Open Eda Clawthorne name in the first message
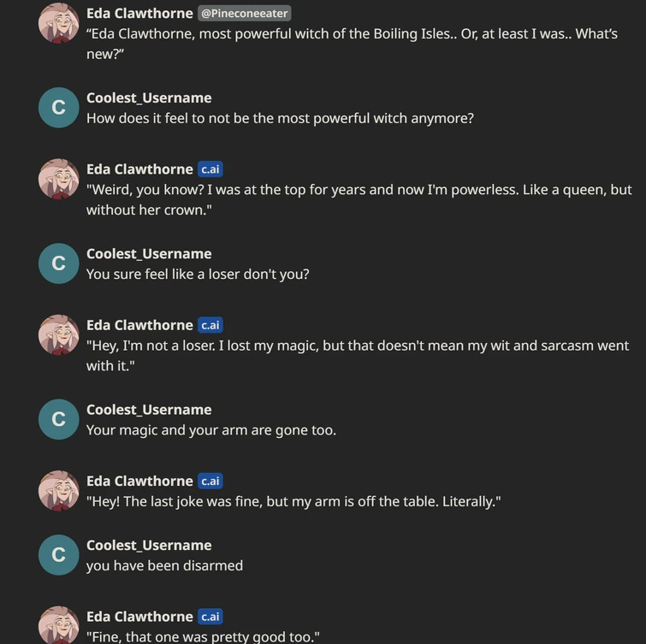 (139, 14)
